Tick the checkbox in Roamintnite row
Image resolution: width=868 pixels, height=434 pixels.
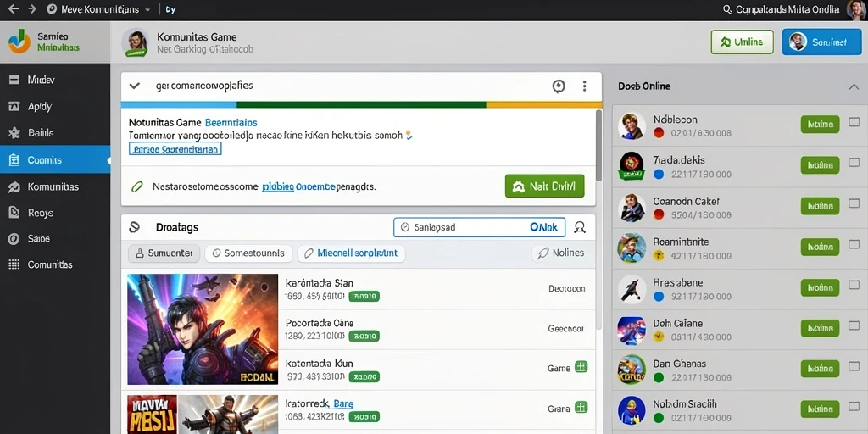click(x=854, y=244)
